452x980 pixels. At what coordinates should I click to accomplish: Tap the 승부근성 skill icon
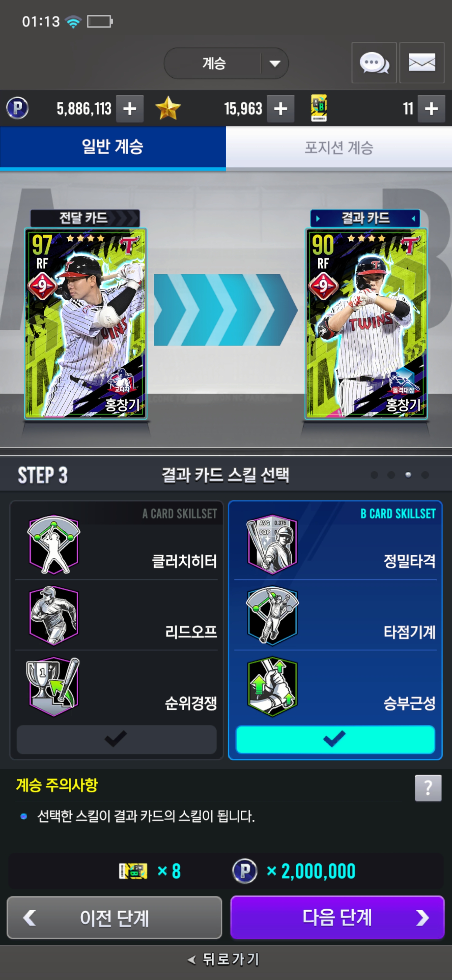[272, 687]
